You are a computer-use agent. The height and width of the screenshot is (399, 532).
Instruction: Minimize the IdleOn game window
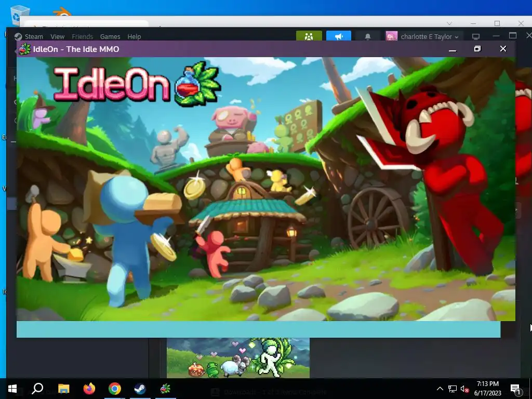[453, 49]
